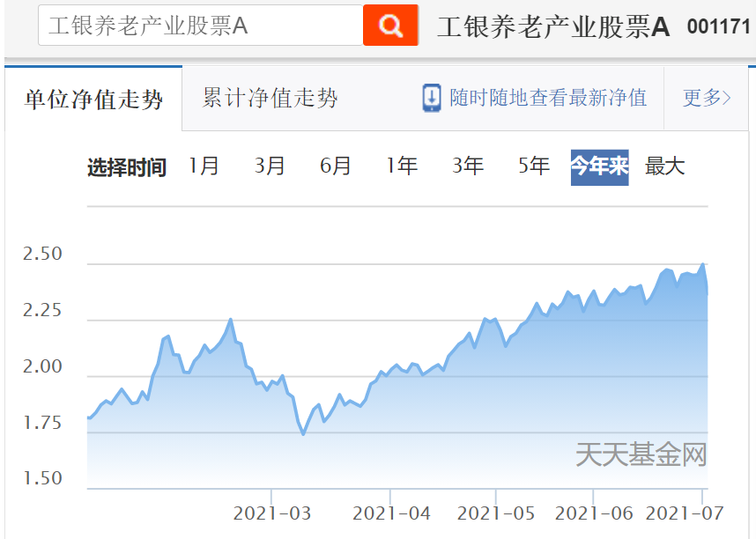Click the 2021-07 x-axis date label
The width and height of the screenshot is (756, 539).
(685, 513)
